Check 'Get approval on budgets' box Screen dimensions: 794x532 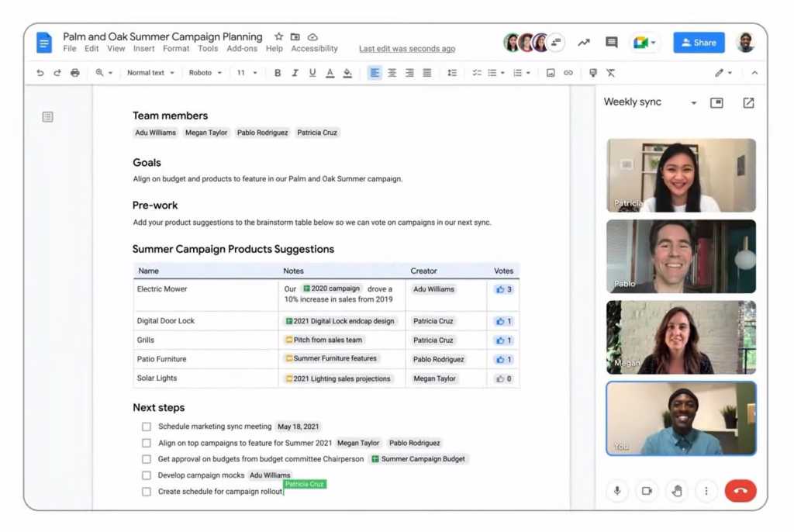tap(147, 459)
